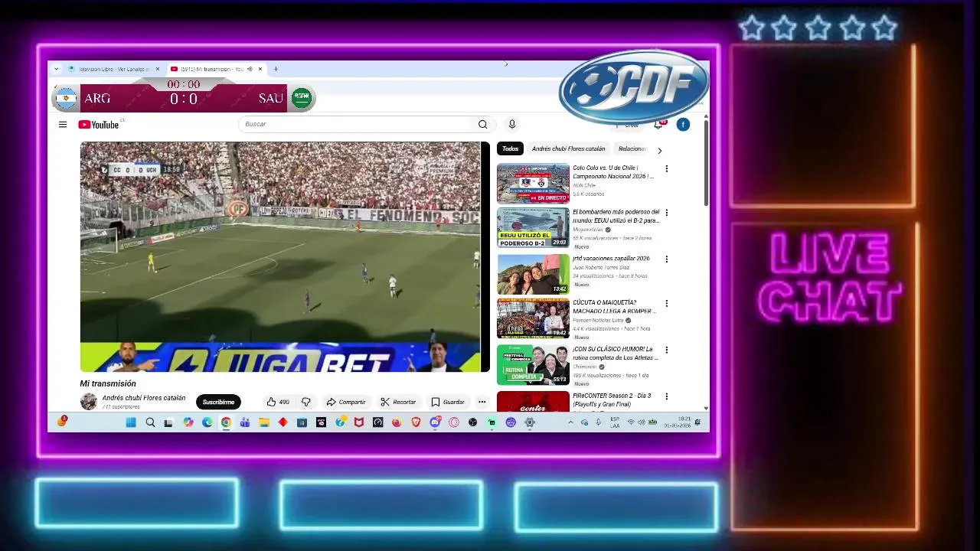This screenshot has width=980, height=551.
Task: Select the Relacionados filter chip
Action: tap(632, 148)
